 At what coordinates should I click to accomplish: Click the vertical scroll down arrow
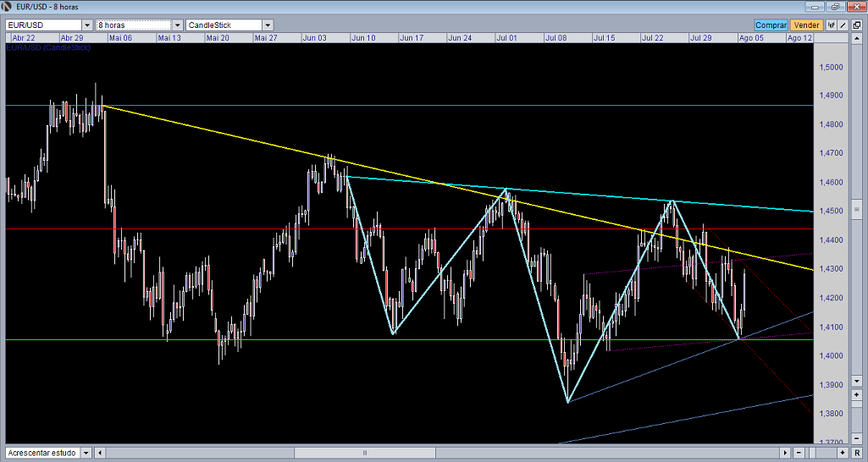[857, 381]
